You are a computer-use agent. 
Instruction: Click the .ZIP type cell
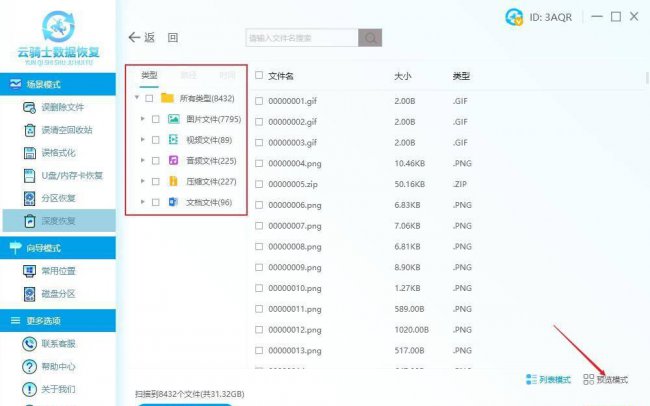(x=460, y=184)
